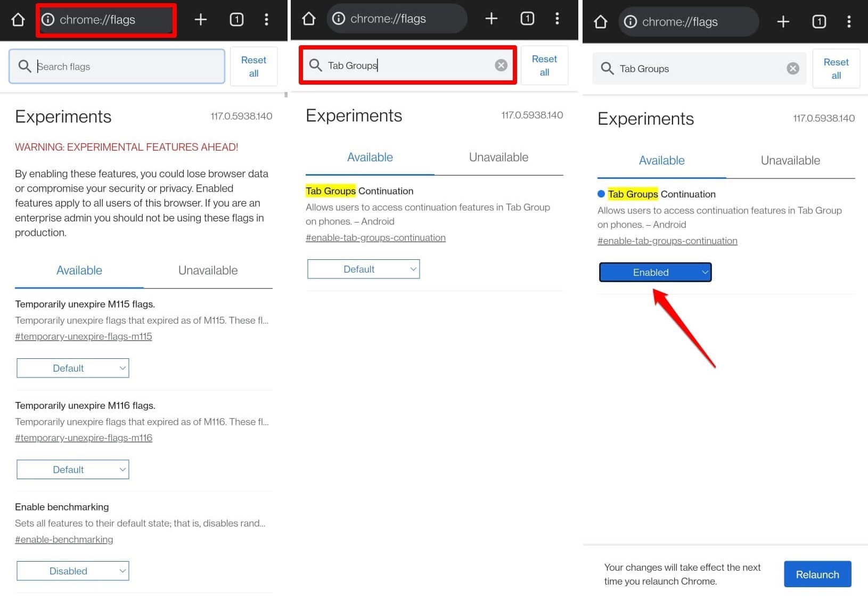The width and height of the screenshot is (868, 600).
Task: Click Tab Groups Continuation title in middle screenshot
Action: [x=359, y=191]
